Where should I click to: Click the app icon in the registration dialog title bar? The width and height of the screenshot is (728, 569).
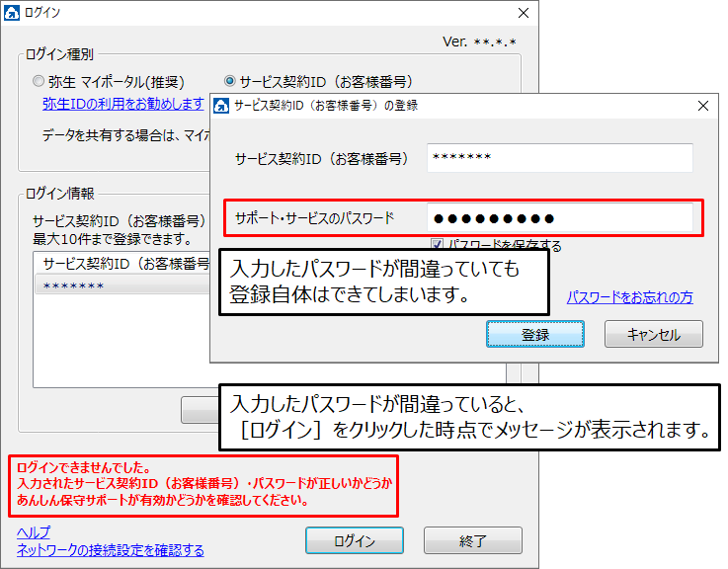point(221,106)
